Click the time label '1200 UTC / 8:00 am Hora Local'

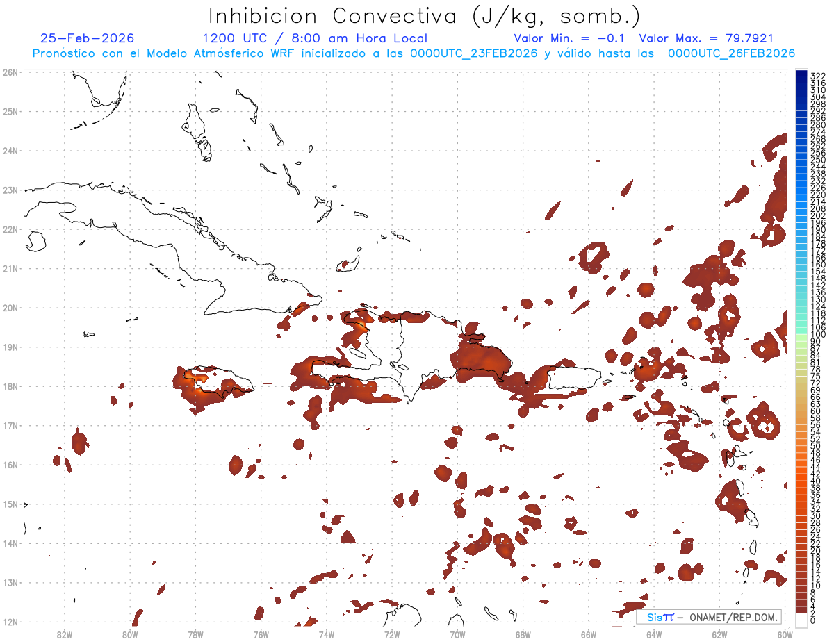pyautogui.click(x=315, y=38)
